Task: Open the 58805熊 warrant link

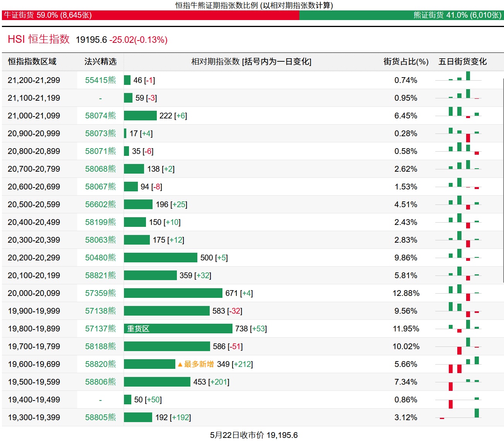Action: [100, 417]
